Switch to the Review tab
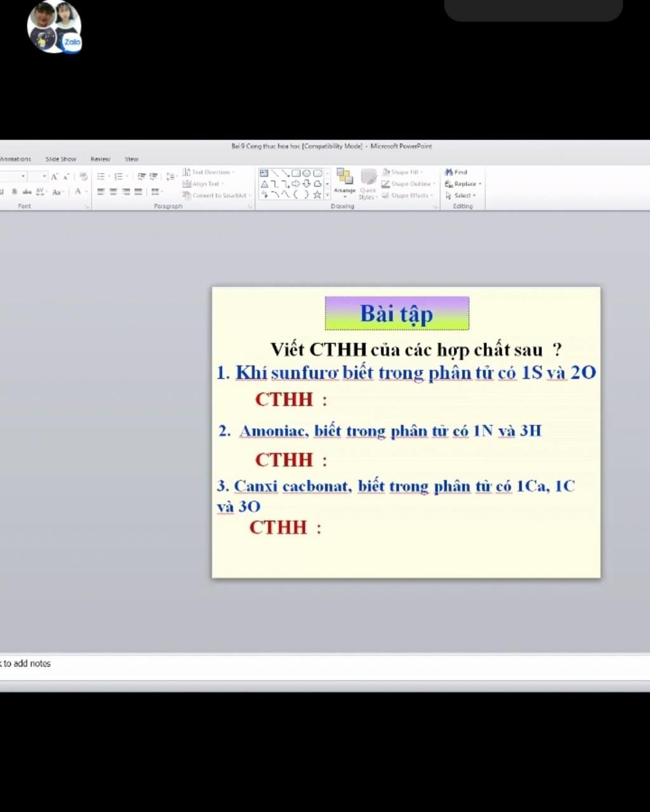Viewport: 650px width, 812px height. (x=100, y=159)
